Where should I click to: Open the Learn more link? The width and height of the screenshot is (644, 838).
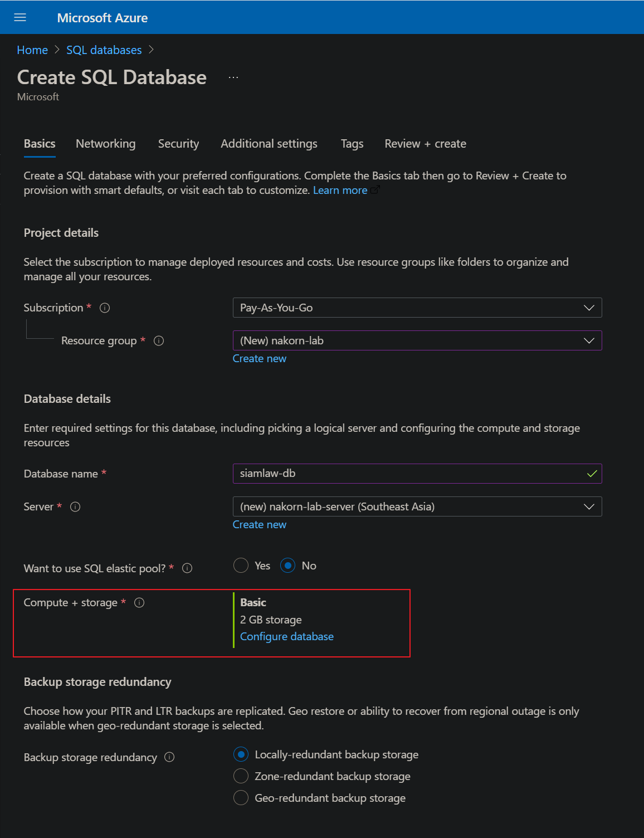(340, 190)
